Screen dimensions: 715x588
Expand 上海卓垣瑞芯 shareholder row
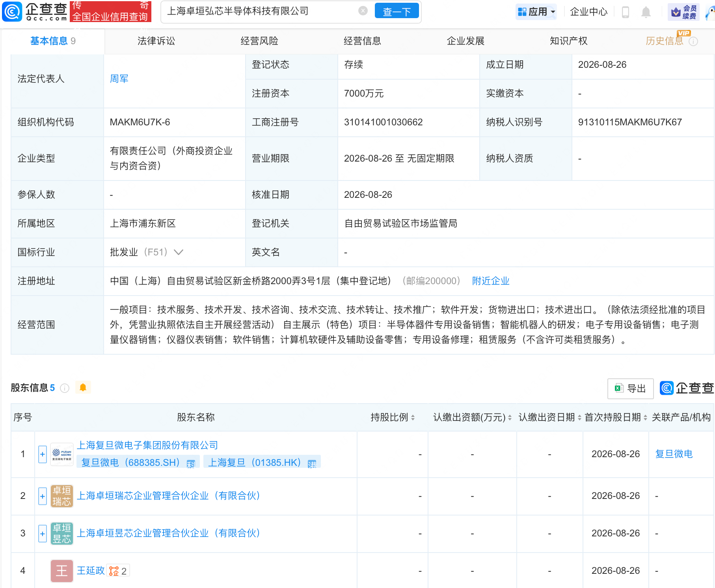coord(43,496)
